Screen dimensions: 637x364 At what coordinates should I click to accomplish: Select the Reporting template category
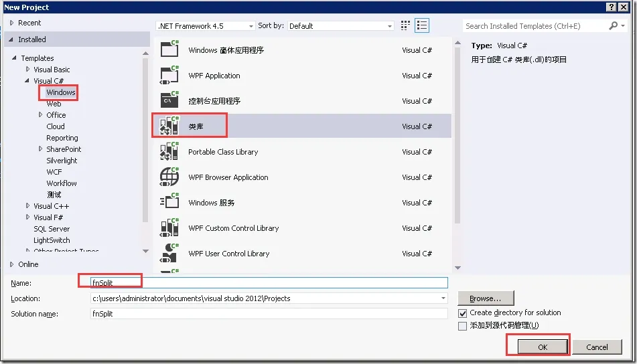point(62,138)
